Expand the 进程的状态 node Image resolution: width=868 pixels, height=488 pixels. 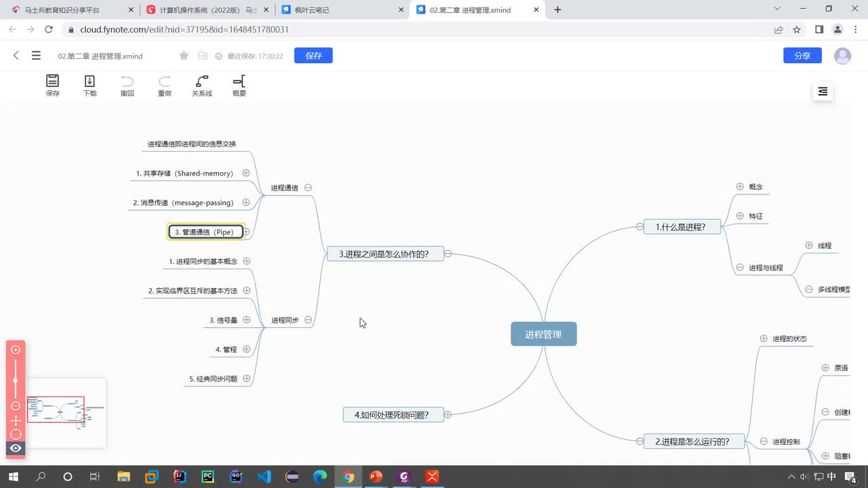point(764,338)
